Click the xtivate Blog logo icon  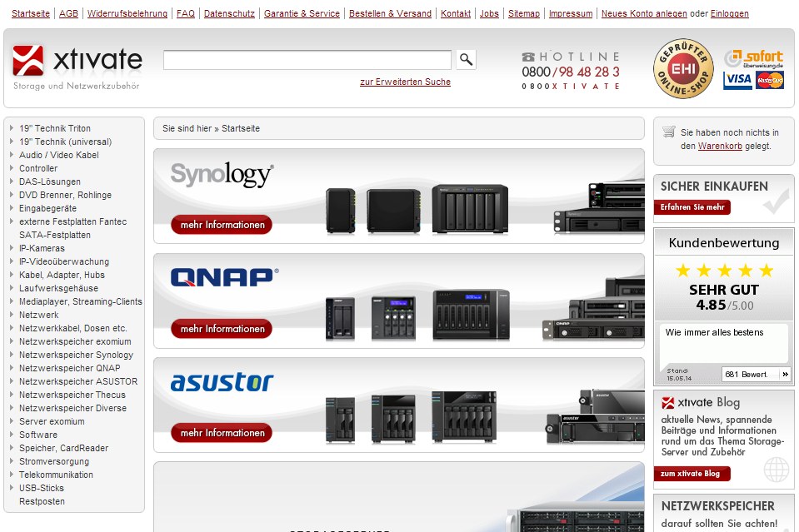(667, 403)
